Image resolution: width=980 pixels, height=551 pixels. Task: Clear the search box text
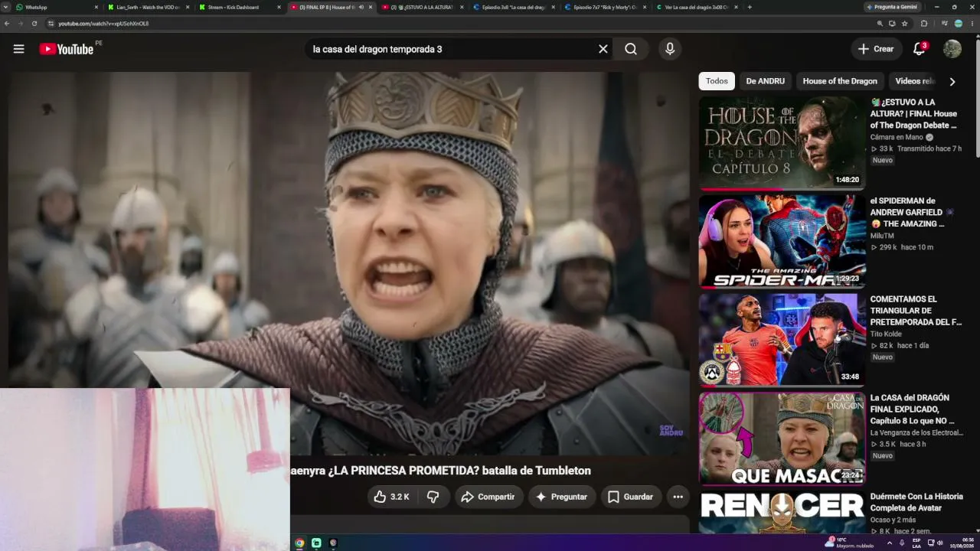[x=603, y=49]
